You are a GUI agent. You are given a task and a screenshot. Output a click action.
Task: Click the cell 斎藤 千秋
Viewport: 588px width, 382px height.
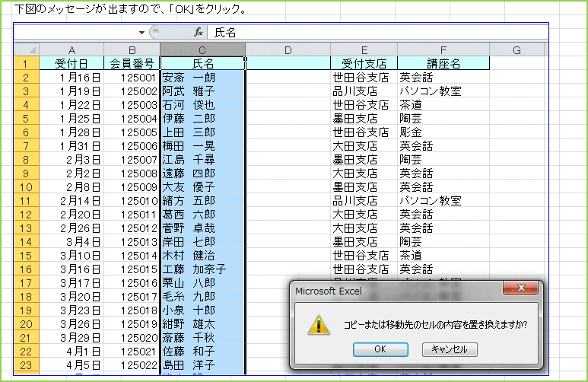click(202, 338)
